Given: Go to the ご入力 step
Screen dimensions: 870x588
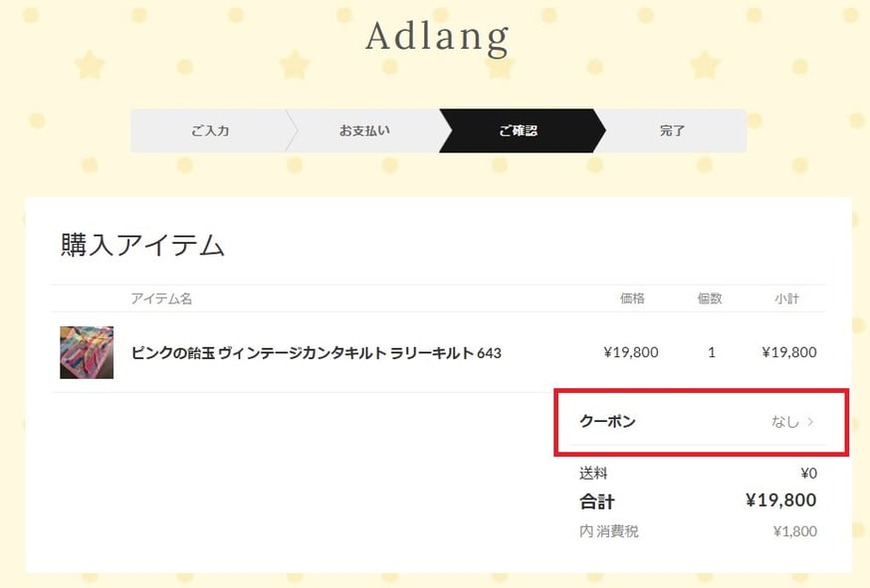Looking at the screenshot, I should click(x=210, y=131).
